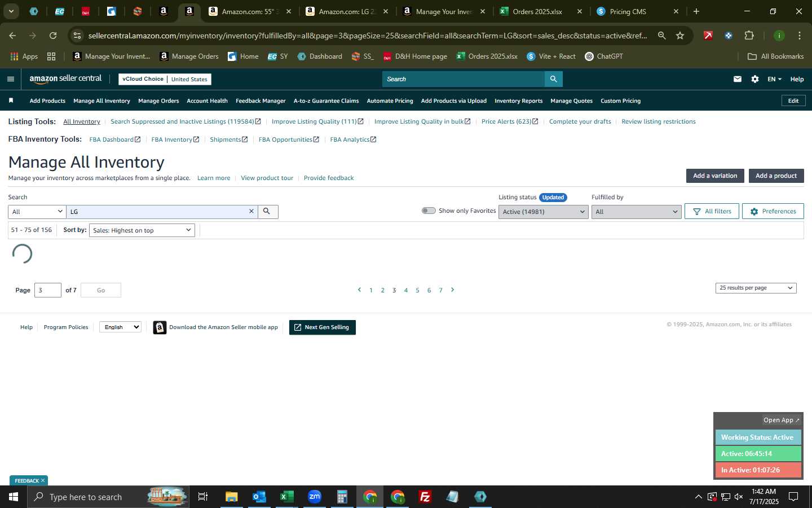The width and height of the screenshot is (812, 508).
Task: Click the bookmark flag icon in nav bar
Action: tap(11, 100)
